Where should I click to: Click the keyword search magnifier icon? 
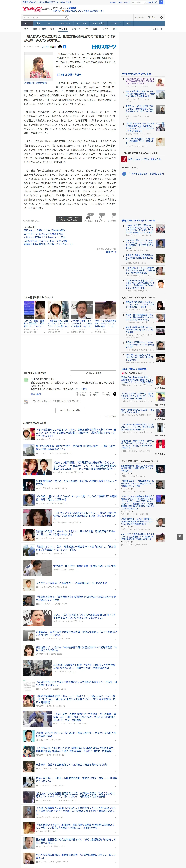click(x=66, y=17)
